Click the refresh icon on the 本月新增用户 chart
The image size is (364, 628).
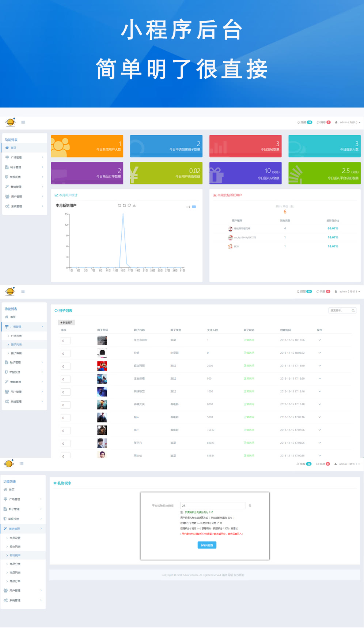click(x=129, y=206)
